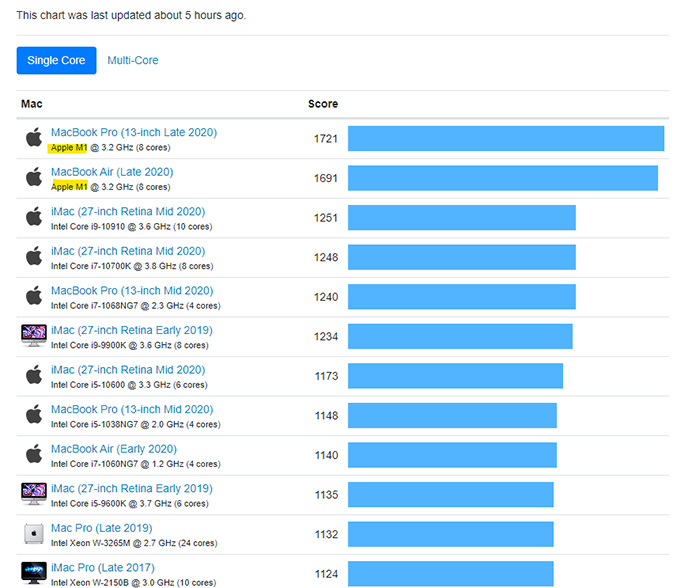
Task: Click iMac thumbnail in i5-9600K row
Action: 34,493
